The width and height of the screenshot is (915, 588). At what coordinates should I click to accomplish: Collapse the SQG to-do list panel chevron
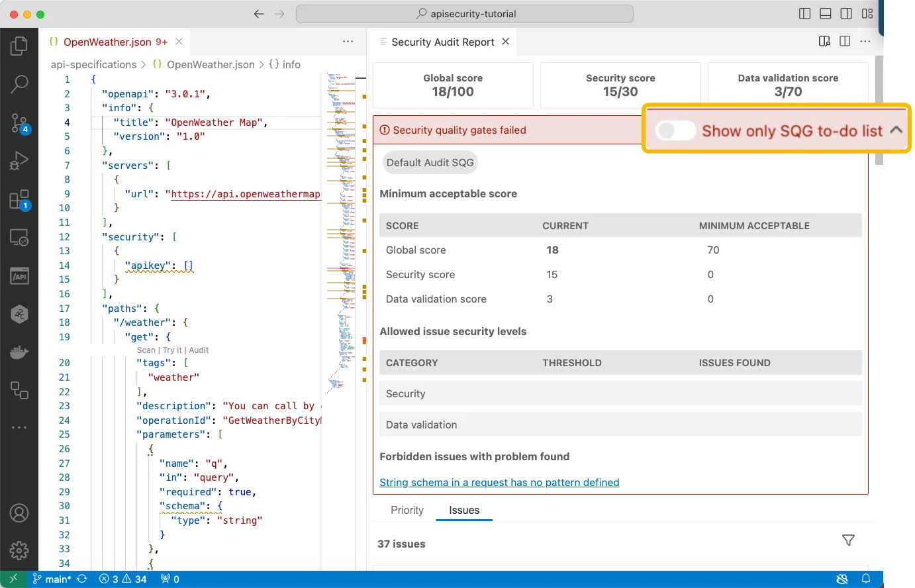(x=897, y=130)
